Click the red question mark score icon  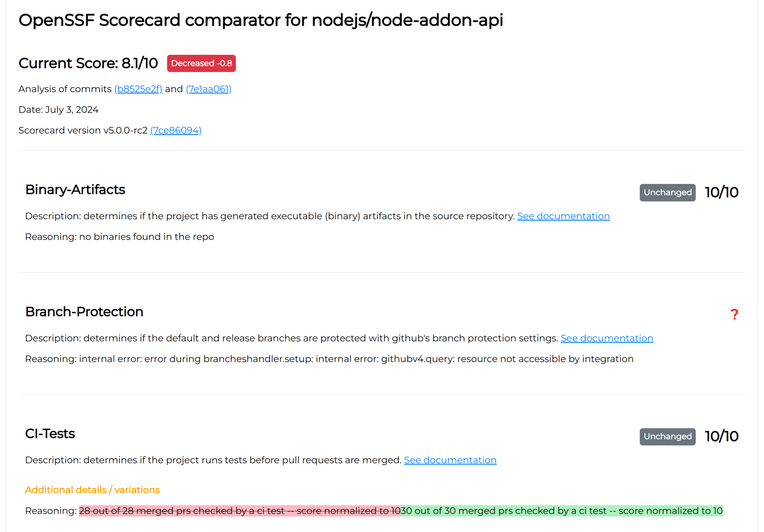734,314
